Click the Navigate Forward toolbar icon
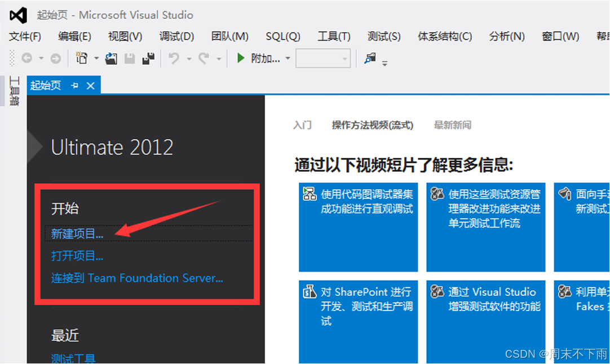610x364 pixels. pyautogui.click(x=56, y=59)
